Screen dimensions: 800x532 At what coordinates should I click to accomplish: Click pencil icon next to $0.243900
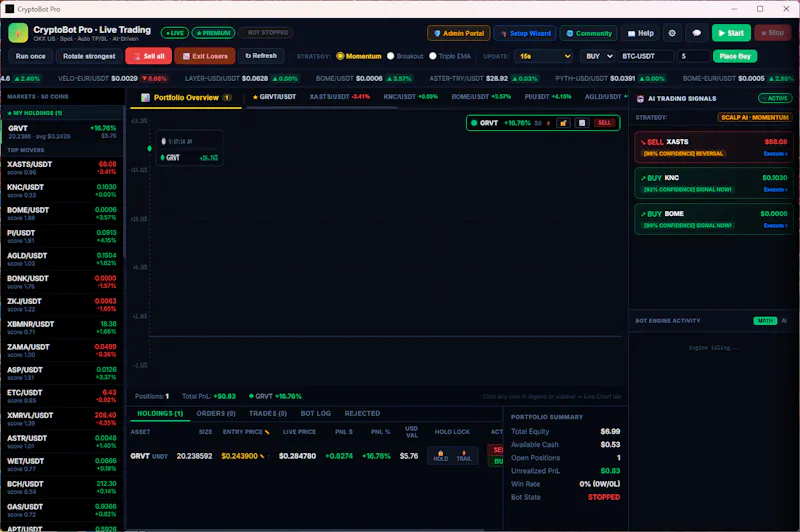pyautogui.click(x=262, y=456)
